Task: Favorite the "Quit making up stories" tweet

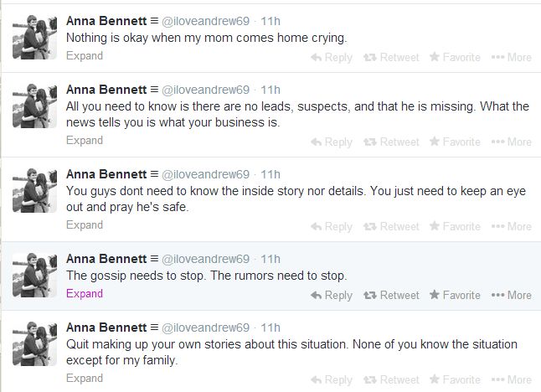Action: (455, 380)
